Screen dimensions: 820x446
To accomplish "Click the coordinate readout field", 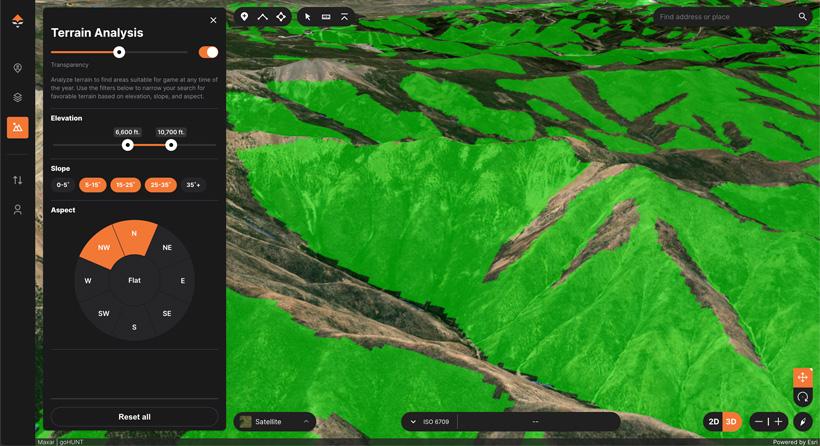I will pos(536,421).
